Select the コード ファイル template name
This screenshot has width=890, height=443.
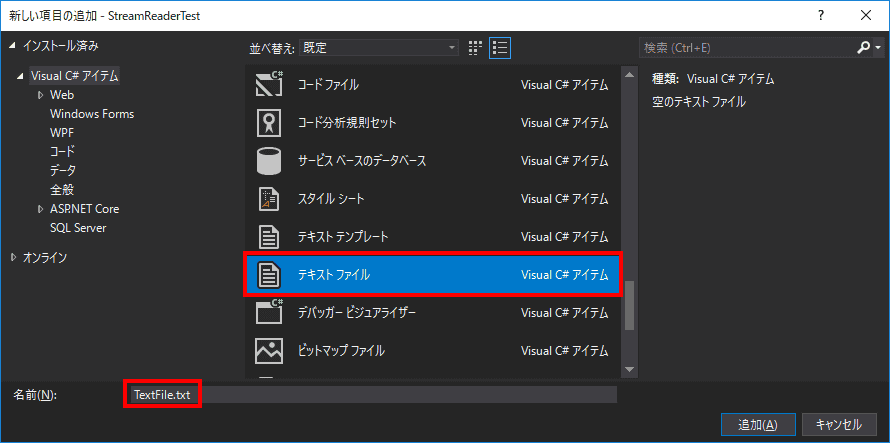[x=328, y=85]
